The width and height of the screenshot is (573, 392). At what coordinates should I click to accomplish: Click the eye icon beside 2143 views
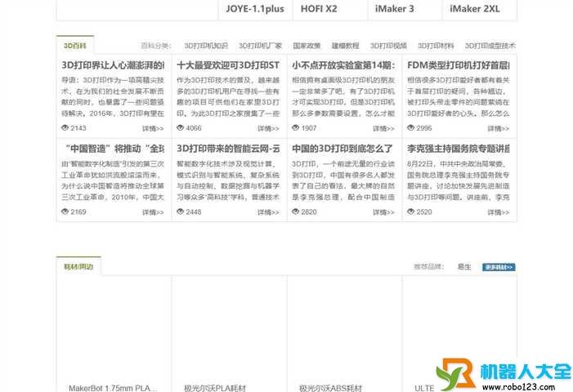[65, 127]
